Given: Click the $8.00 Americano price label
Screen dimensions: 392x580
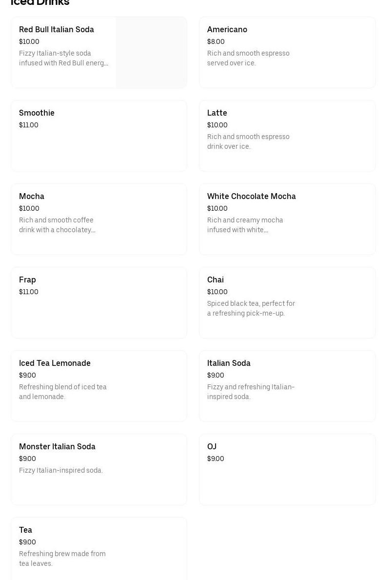Looking at the screenshot, I should [x=216, y=42].
